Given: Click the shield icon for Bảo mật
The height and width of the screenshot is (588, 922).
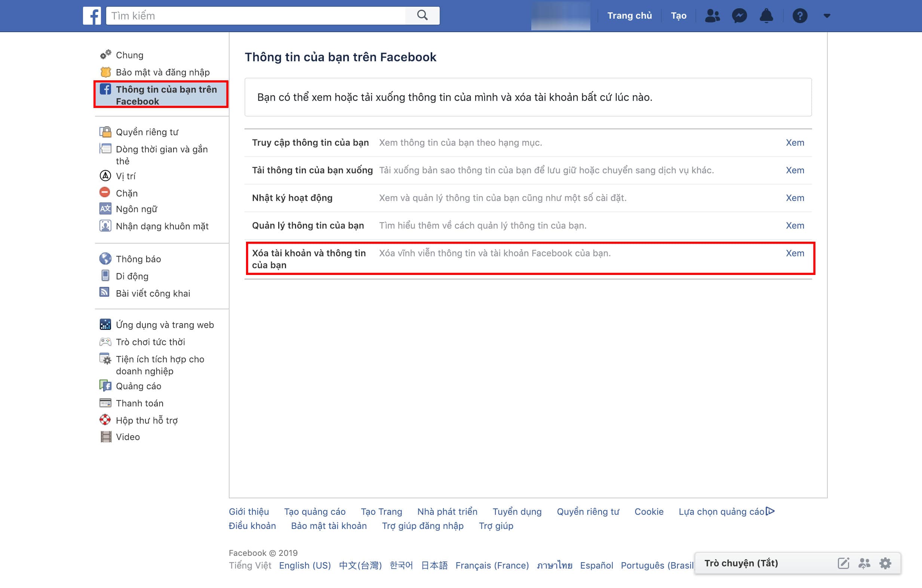Looking at the screenshot, I should 105,72.
